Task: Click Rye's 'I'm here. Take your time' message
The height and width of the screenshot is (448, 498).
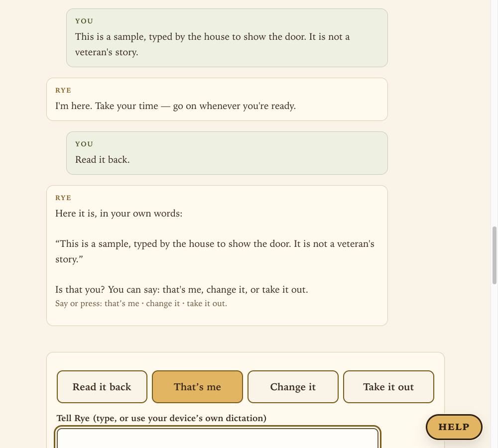Action: pos(217,100)
